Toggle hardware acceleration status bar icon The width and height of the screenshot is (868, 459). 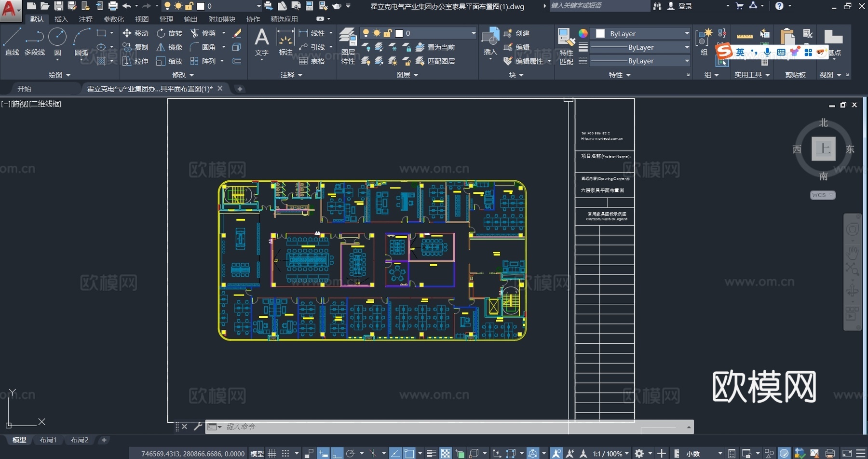click(x=784, y=453)
